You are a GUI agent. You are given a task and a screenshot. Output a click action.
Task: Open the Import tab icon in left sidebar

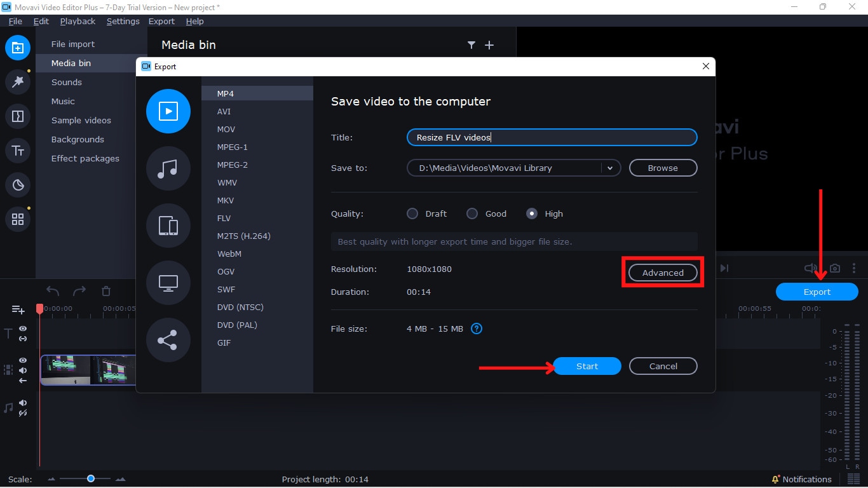tap(18, 48)
